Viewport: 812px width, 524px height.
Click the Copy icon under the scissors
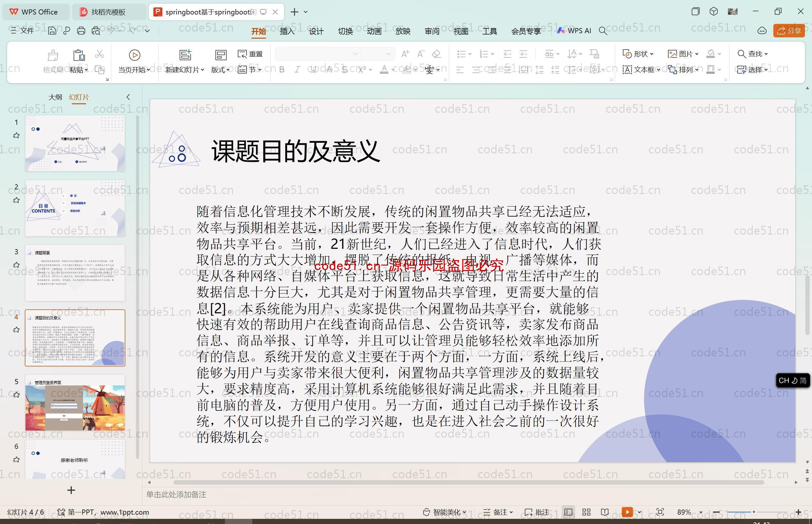tap(99, 70)
